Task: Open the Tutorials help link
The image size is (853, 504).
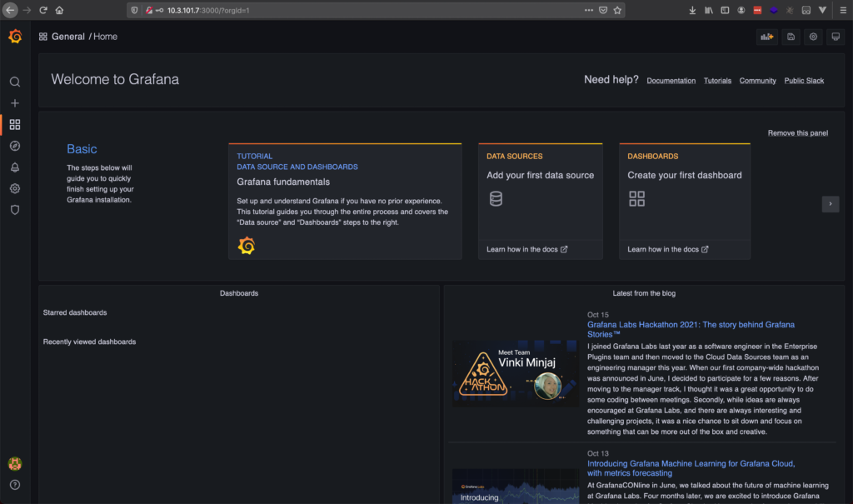Action: tap(717, 81)
